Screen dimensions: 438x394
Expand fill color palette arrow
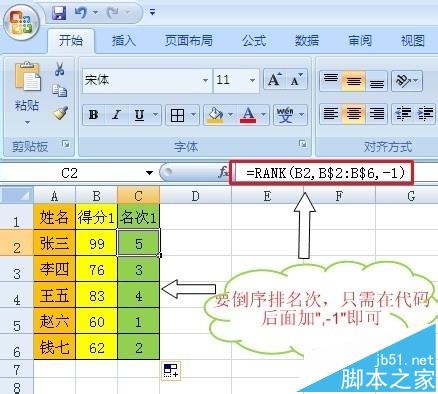point(230,115)
